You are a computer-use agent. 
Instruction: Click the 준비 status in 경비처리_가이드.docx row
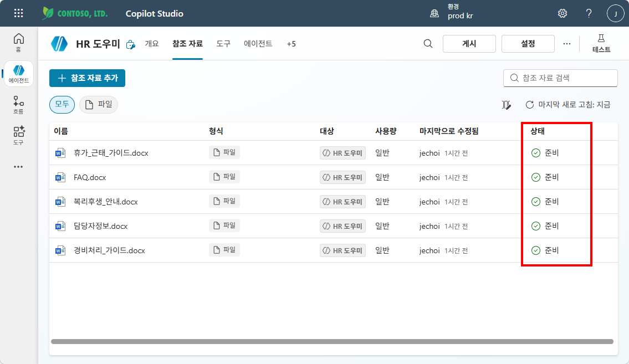[545, 251]
